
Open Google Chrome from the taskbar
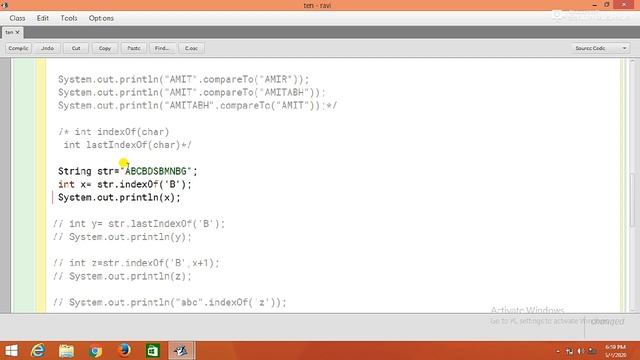[x=96, y=351]
